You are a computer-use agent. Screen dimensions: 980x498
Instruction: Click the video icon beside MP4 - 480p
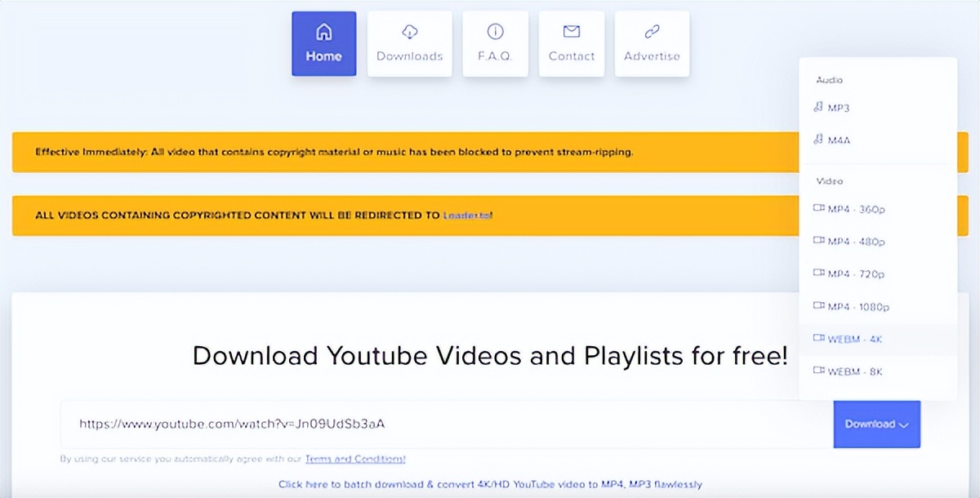pyautogui.click(x=819, y=241)
